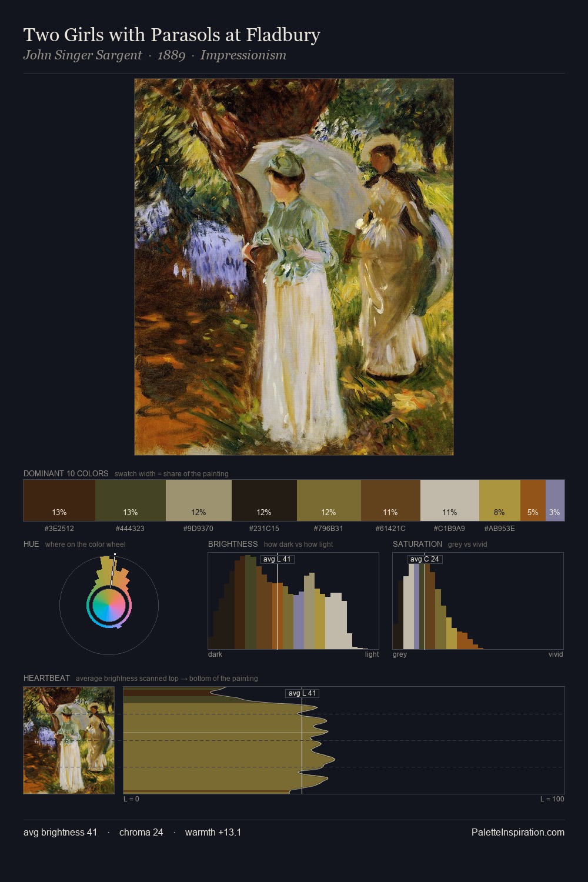Click the L = 0 axis label

point(131,799)
